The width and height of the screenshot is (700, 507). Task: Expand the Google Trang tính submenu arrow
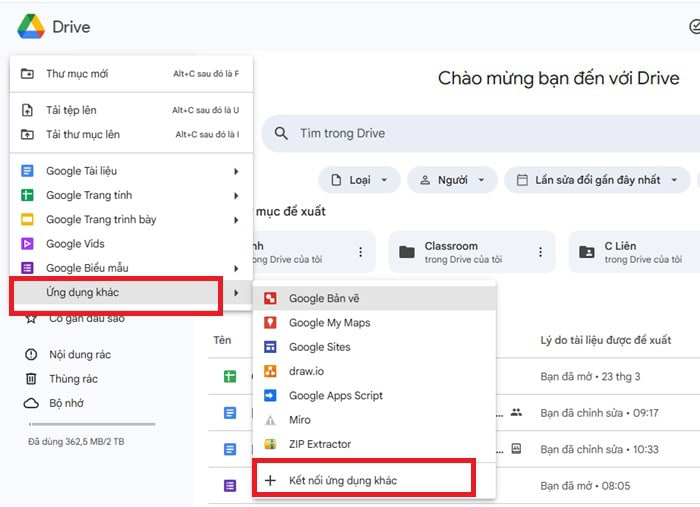[x=236, y=195]
